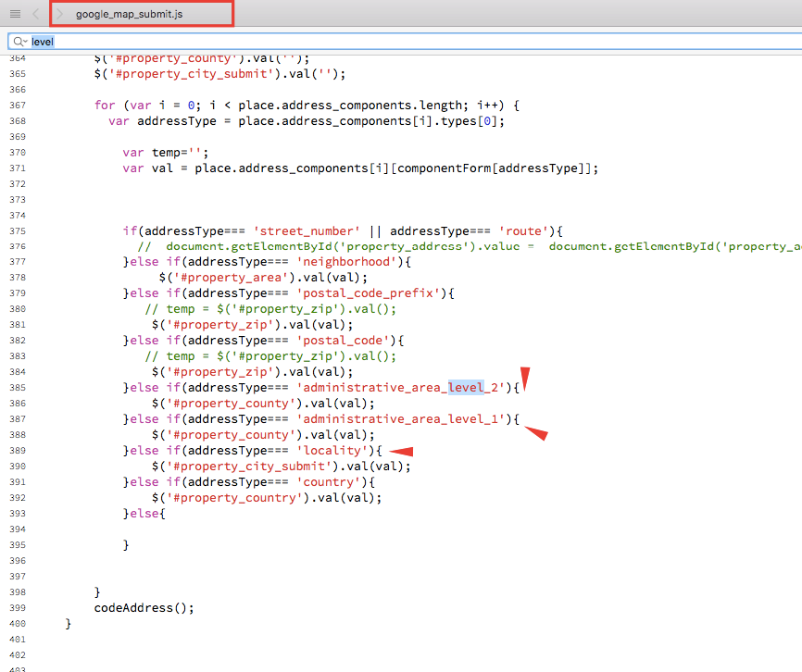Screen dimensions: 802x672
Task: Click the 'country' string on line 391
Action: tap(329, 482)
